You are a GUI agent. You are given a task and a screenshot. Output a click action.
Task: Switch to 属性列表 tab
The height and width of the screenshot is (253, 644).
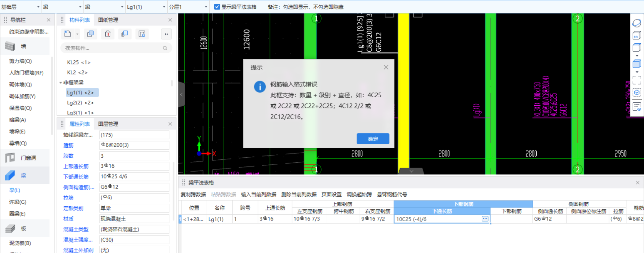pos(79,124)
